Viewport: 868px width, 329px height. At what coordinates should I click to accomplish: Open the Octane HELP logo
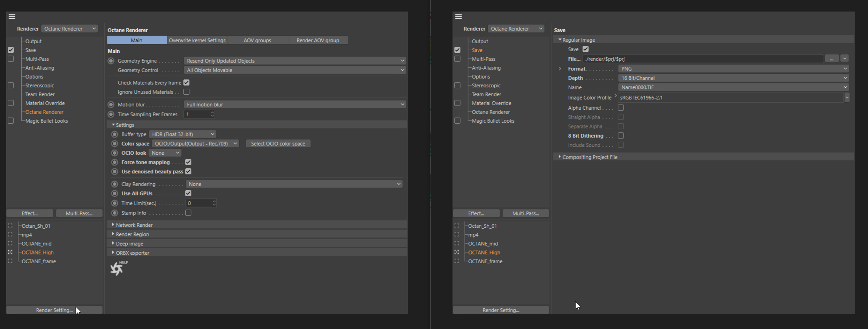click(x=119, y=268)
